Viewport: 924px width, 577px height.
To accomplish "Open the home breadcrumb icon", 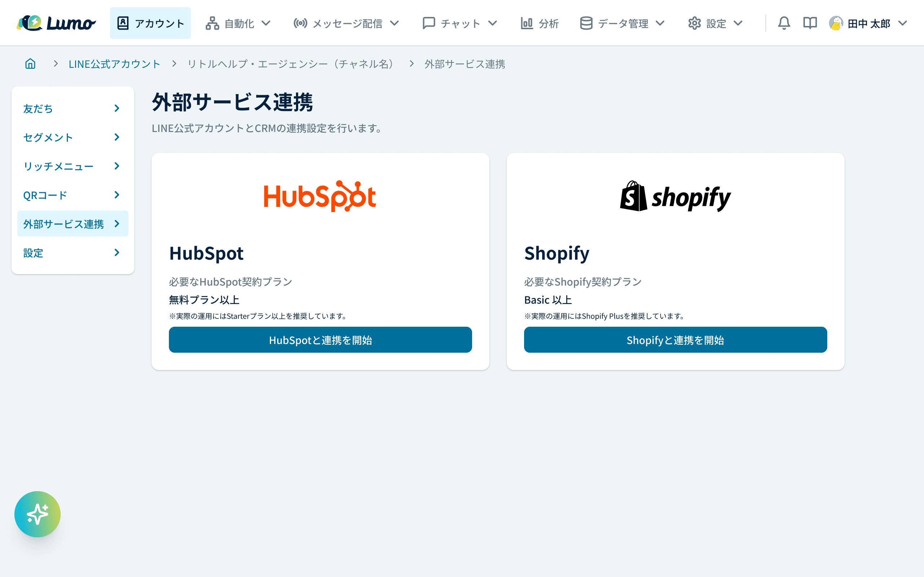I will (31, 64).
